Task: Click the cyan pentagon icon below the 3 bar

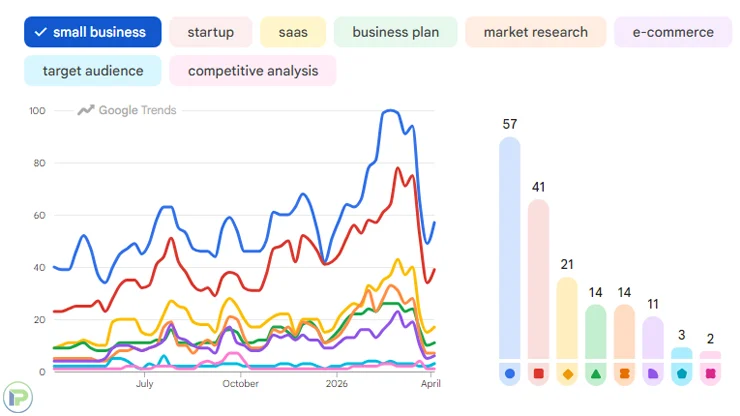Action: pos(681,374)
